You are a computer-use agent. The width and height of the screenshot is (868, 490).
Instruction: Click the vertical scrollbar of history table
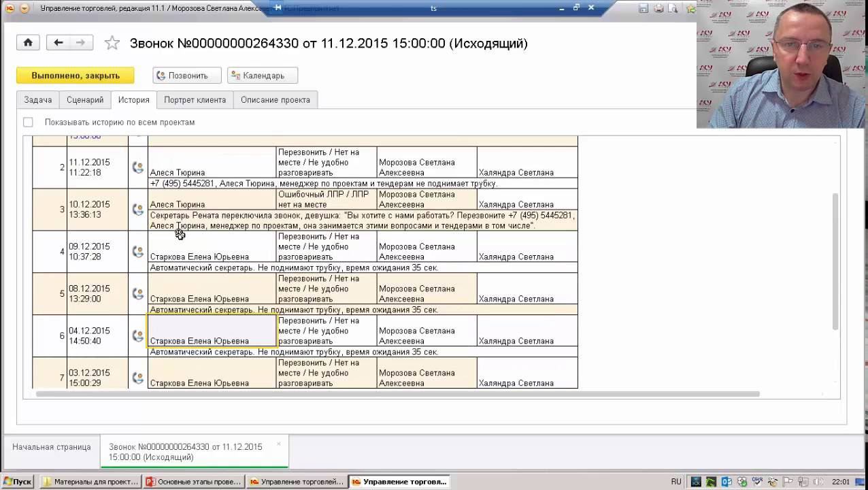click(x=836, y=262)
